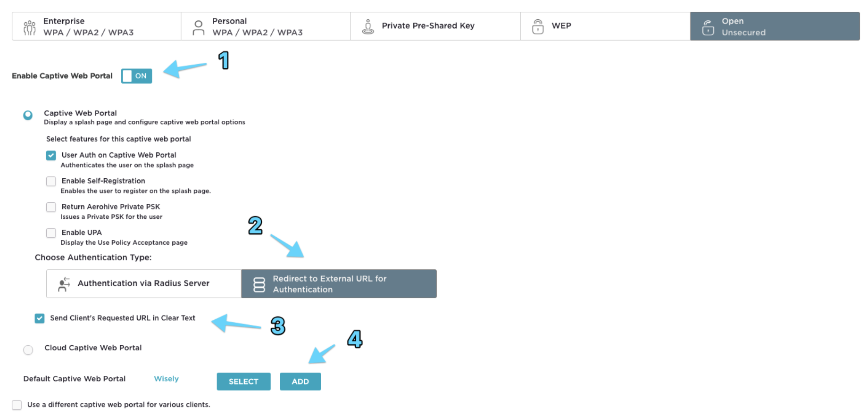Toggle the Enable Captive Web Portal switch
The height and width of the screenshot is (416, 868).
tap(136, 76)
